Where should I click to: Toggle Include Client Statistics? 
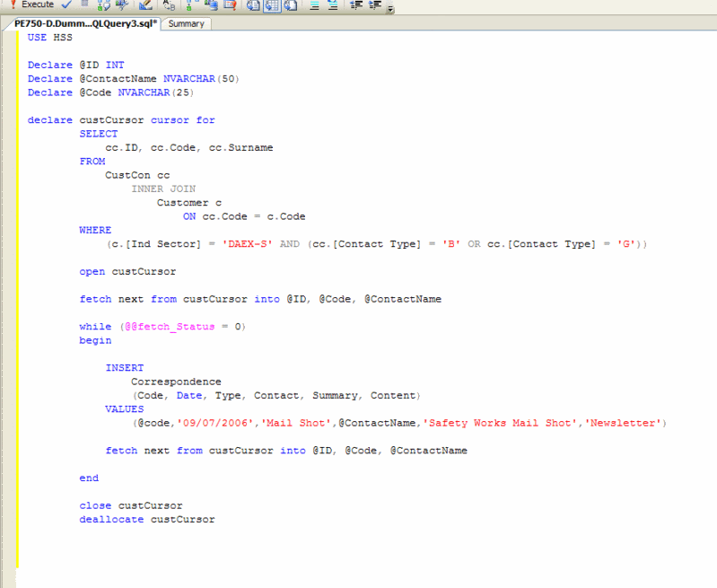coord(211,4)
